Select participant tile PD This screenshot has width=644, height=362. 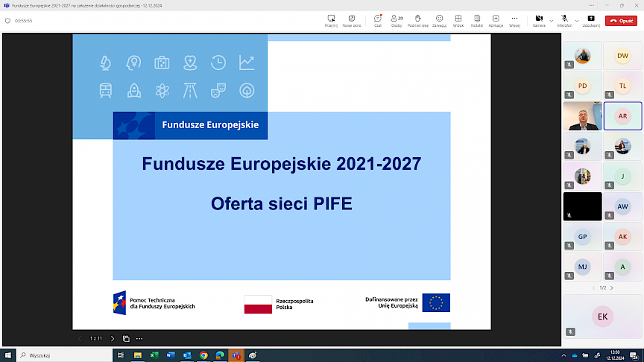pyautogui.click(x=582, y=86)
